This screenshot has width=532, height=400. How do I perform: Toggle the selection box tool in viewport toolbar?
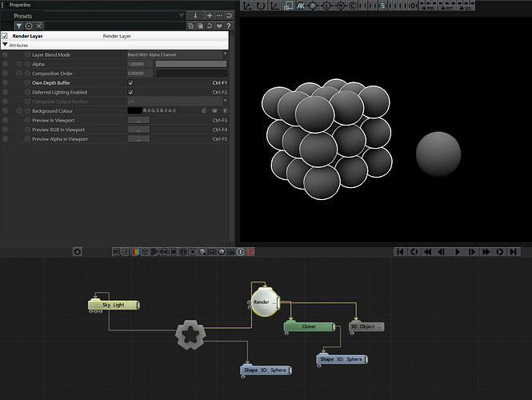pyautogui.click(x=288, y=6)
